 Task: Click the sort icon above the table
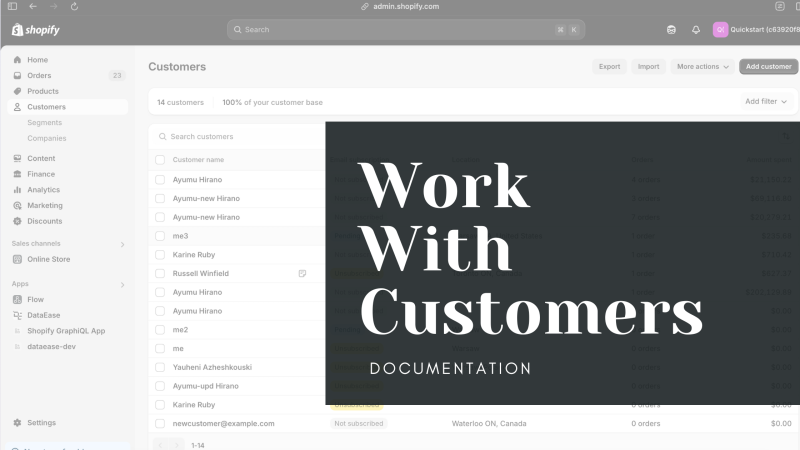point(786,136)
